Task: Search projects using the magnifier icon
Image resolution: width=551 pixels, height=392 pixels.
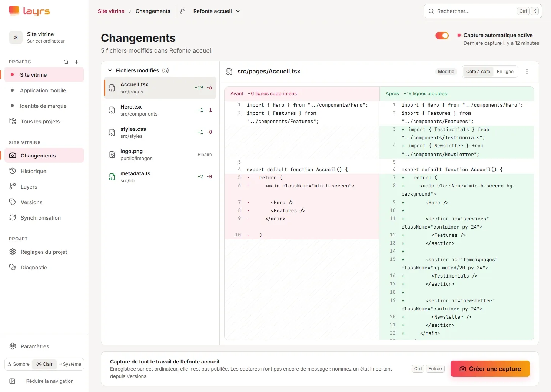Action: pos(66,62)
